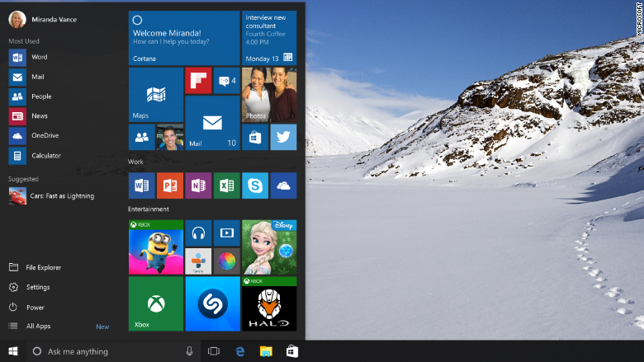Open the calendar tile showing Monday 13
This screenshot has height=362, width=644.
(269, 38)
